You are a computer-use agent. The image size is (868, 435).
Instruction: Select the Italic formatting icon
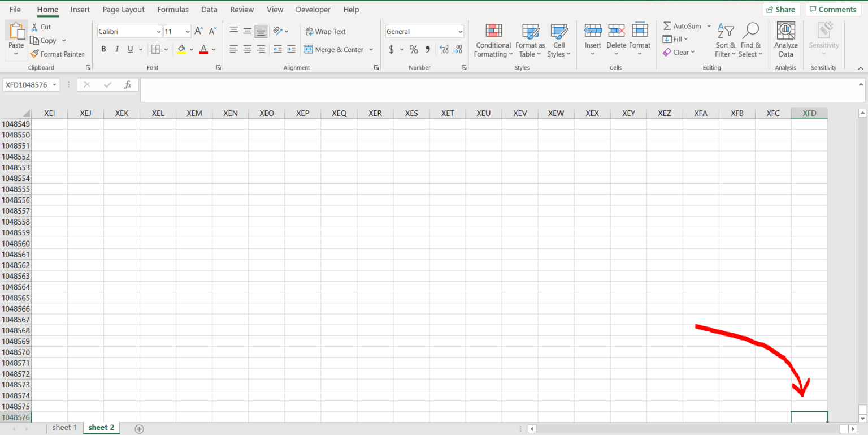point(116,49)
